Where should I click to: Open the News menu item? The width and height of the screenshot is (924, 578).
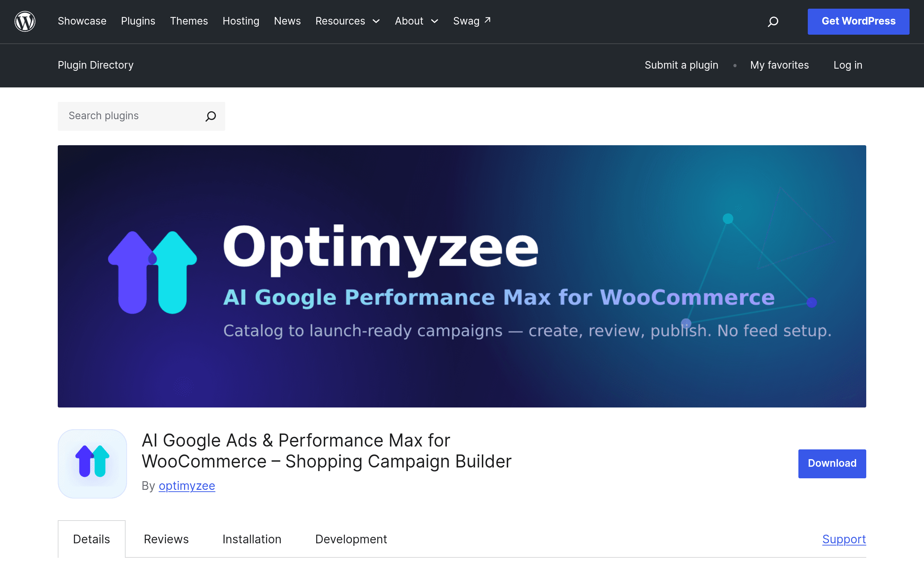288,21
